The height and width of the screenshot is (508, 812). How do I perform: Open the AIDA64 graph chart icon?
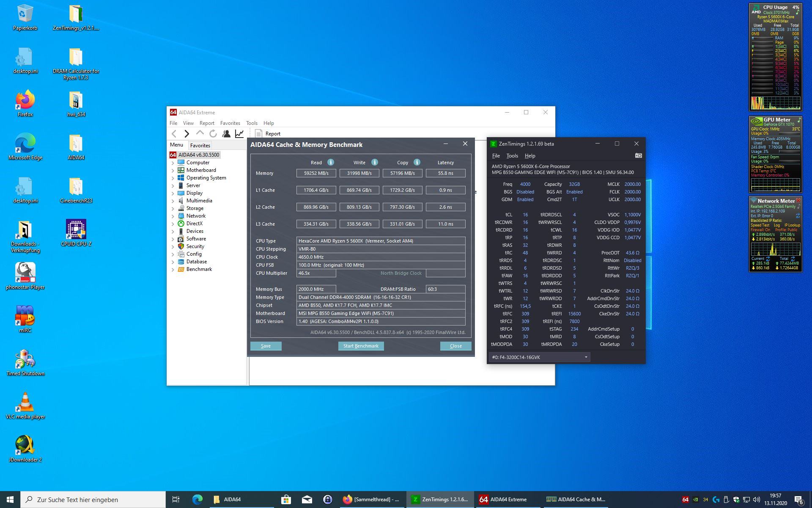coord(239,134)
